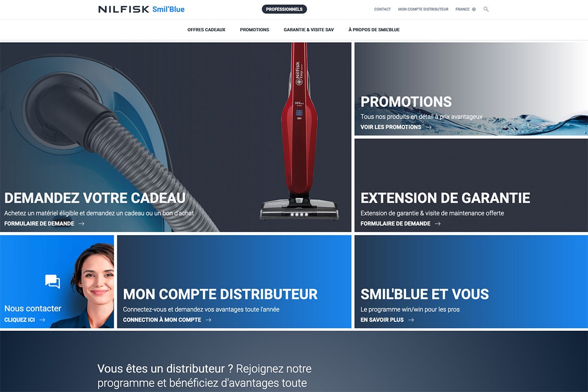The image size is (588, 392).
Task: Open Garantie & Visite SAV menu
Action: click(309, 30)
